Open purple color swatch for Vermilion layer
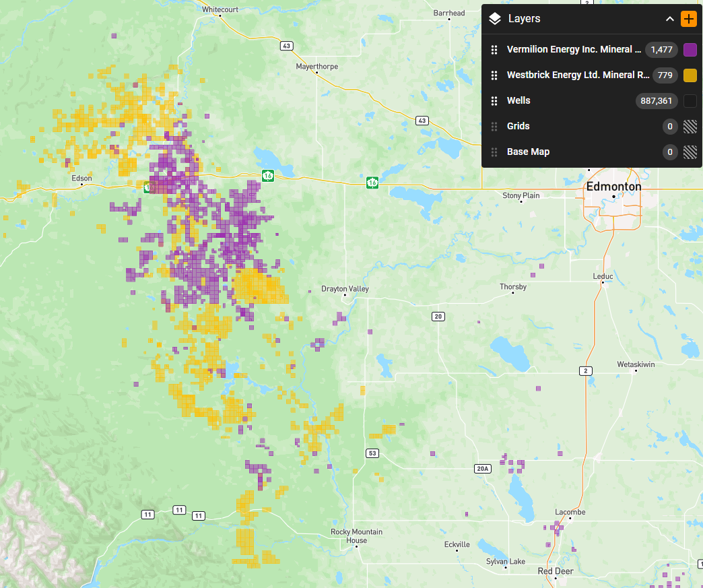This screenshot has width=703, height=588. (690, 50)
